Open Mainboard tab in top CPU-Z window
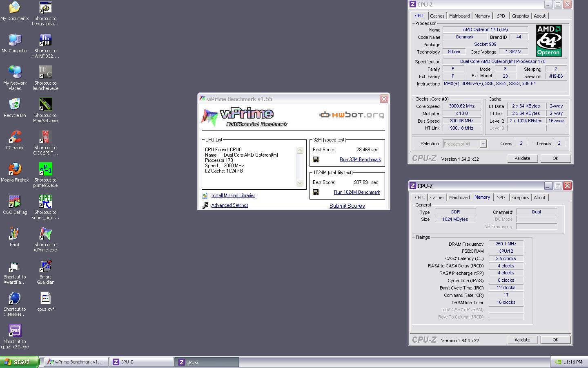The image size is (588, 368). coord(459,16)
